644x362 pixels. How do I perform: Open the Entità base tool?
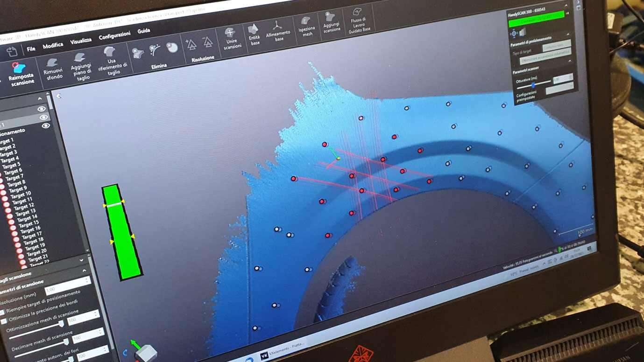click(254, 35)
